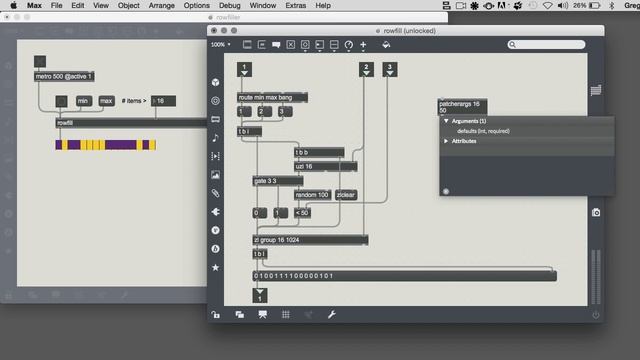Toggle presentation mode icon in bottom toolbar
Viewport: 640px width, 360px height.
(x=262, y=314)
